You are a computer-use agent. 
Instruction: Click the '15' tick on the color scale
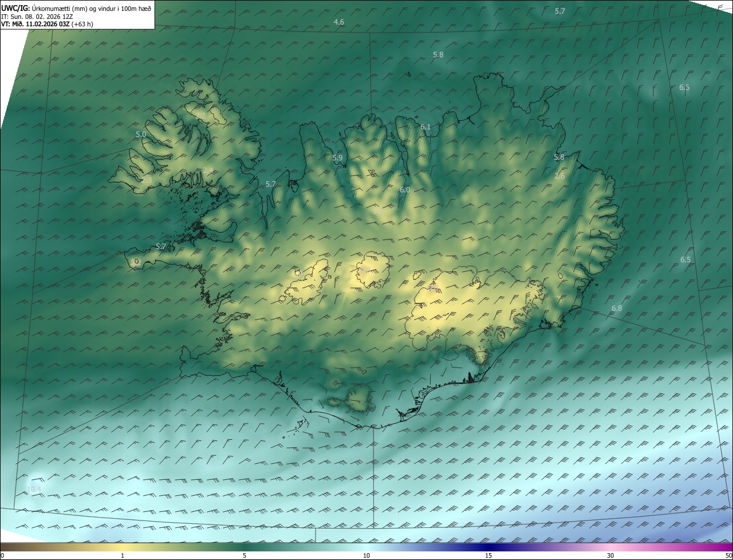click(488, 555)
